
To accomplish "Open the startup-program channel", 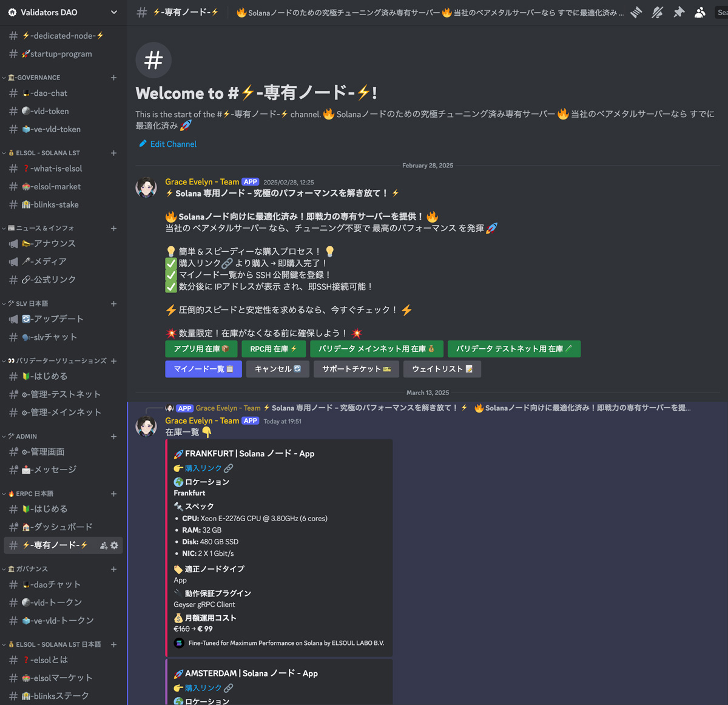I will click(64, 54).
